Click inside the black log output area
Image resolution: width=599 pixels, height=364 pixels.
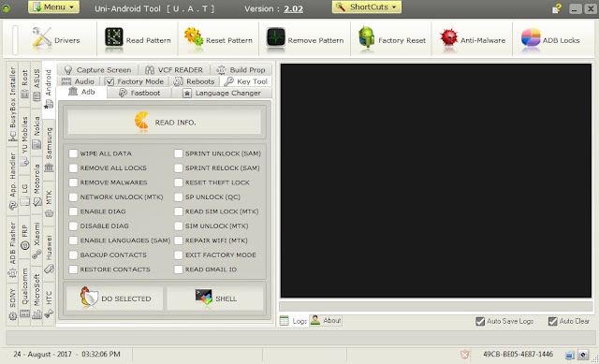(x=436, y=181)
